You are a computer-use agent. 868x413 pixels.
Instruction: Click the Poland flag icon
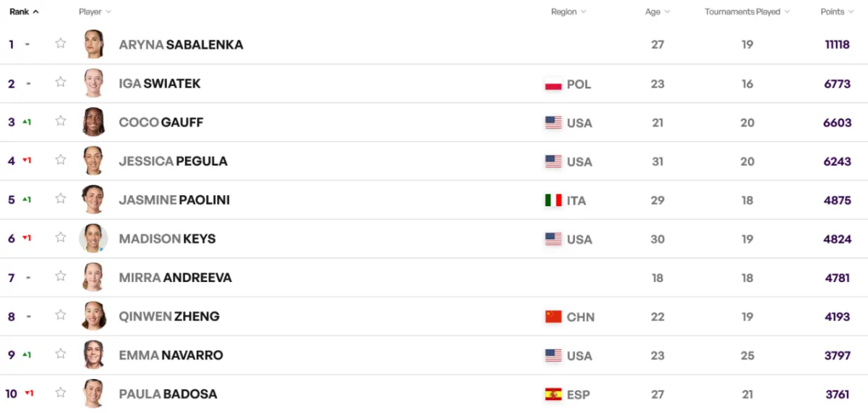coord(553,84)
